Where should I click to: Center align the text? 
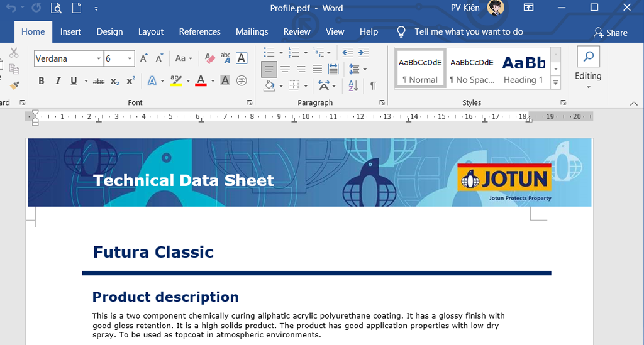pos(286,69)
